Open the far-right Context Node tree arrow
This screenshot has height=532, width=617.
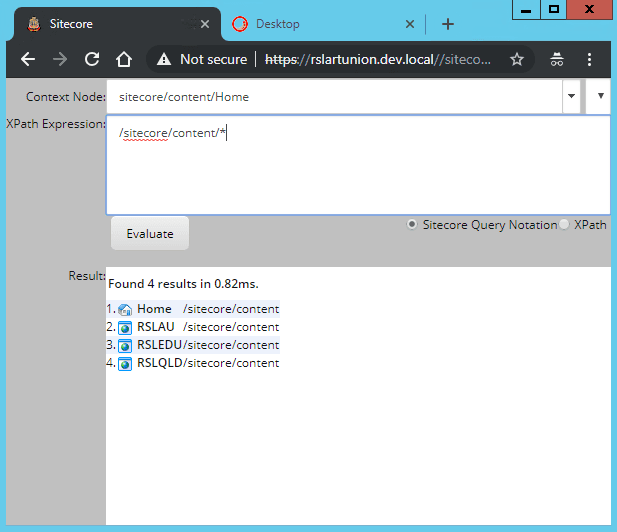pos(600,96)
